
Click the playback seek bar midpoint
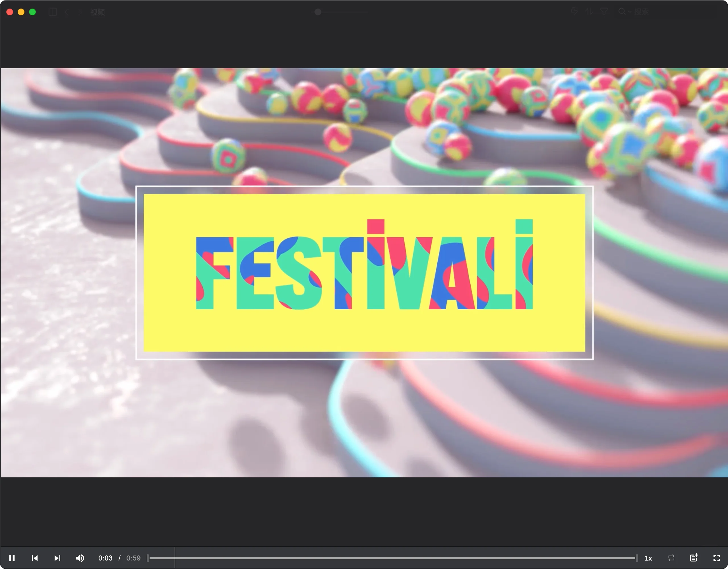click(392, 558)
